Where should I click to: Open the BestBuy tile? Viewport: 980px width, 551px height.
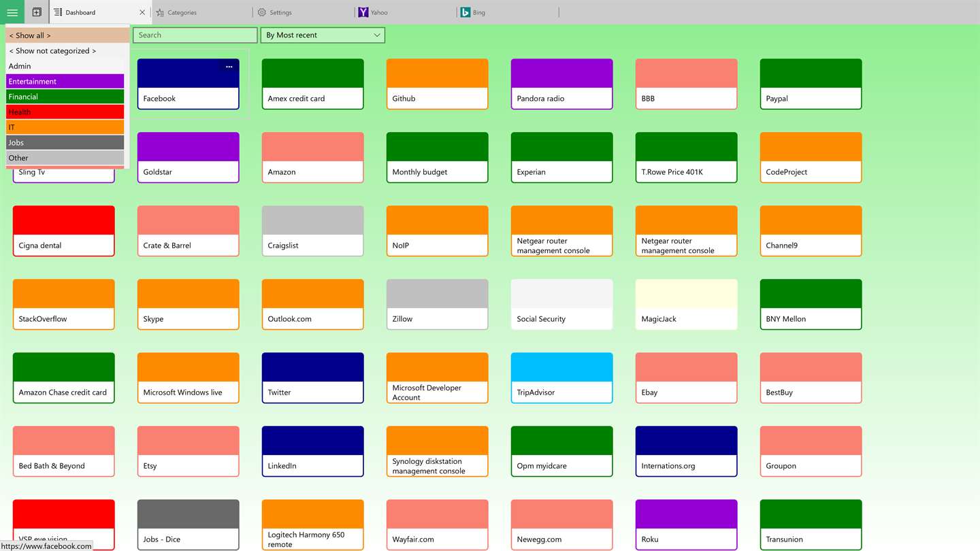pos(811,378)
